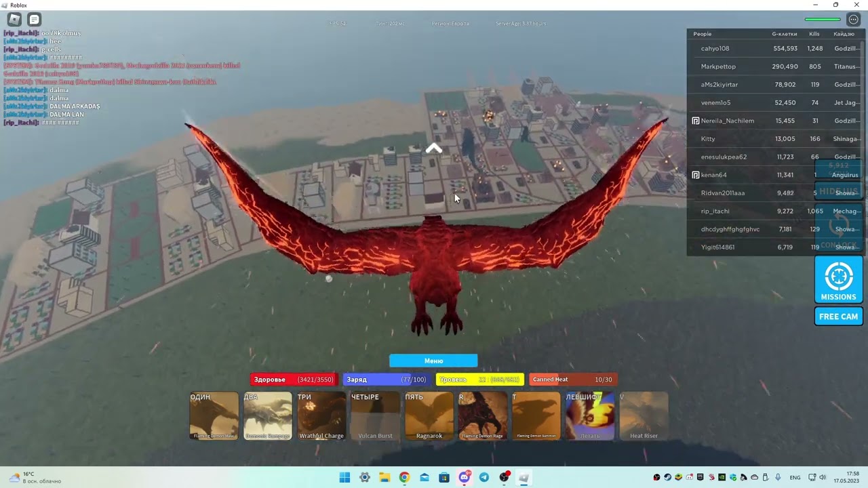Click the Уровень level bar
868x488 pixels.
tap(479, 380)
